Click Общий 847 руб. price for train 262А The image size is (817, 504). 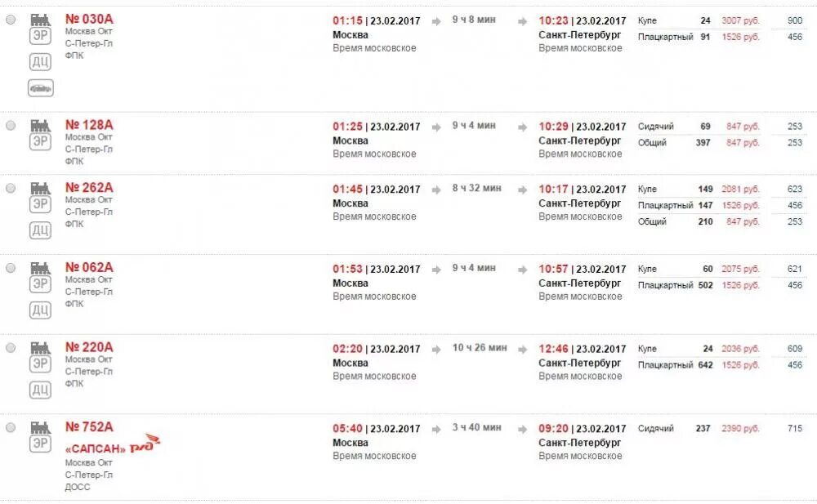743,221
